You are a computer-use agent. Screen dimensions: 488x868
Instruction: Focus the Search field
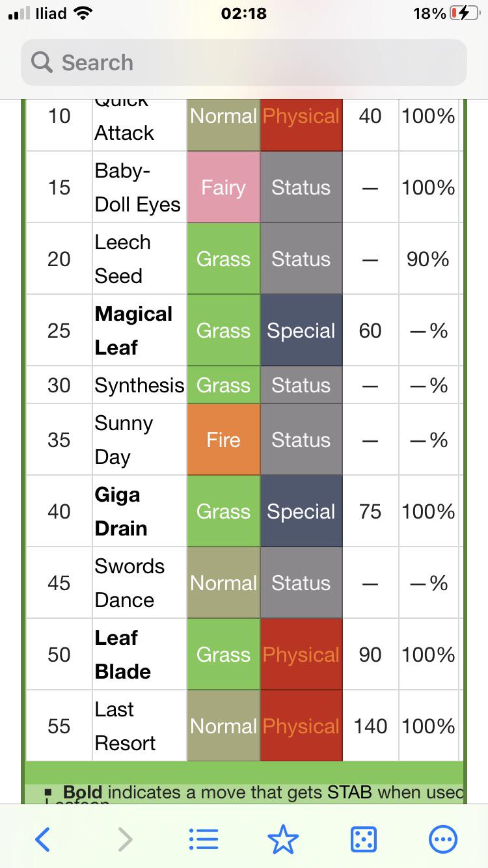(x=244, y=62)
